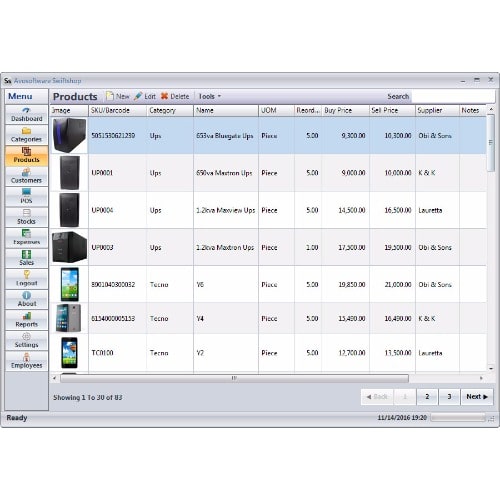Screen dimensions: 500x500
Task: Open the Reports section
Action: pyautogui.click(x=27, y=320)
